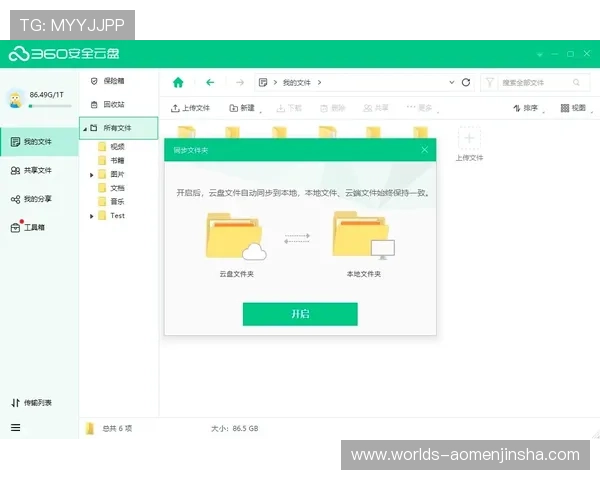
Task: Switch to 共享文件 in the sidebar
Action: pos(31,170)
